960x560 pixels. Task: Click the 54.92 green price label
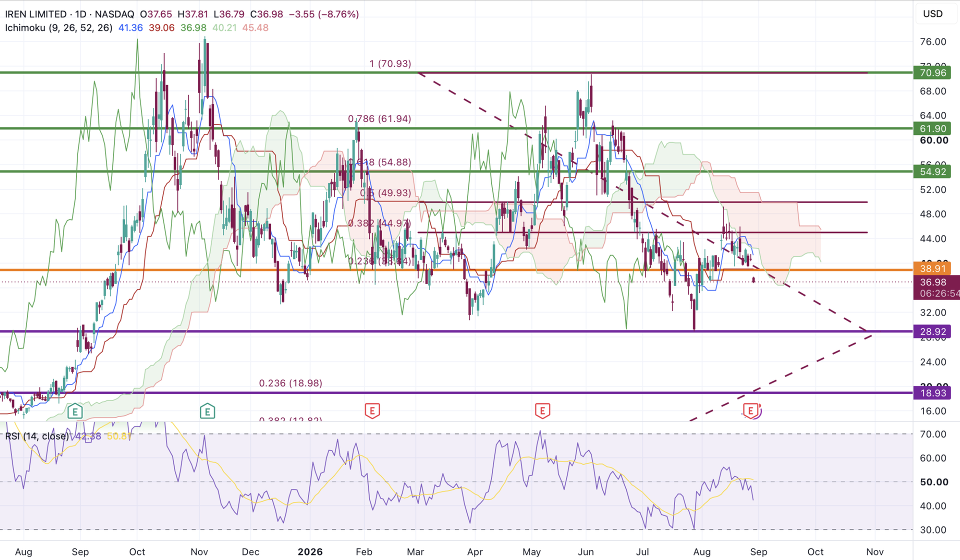(932, 171)
